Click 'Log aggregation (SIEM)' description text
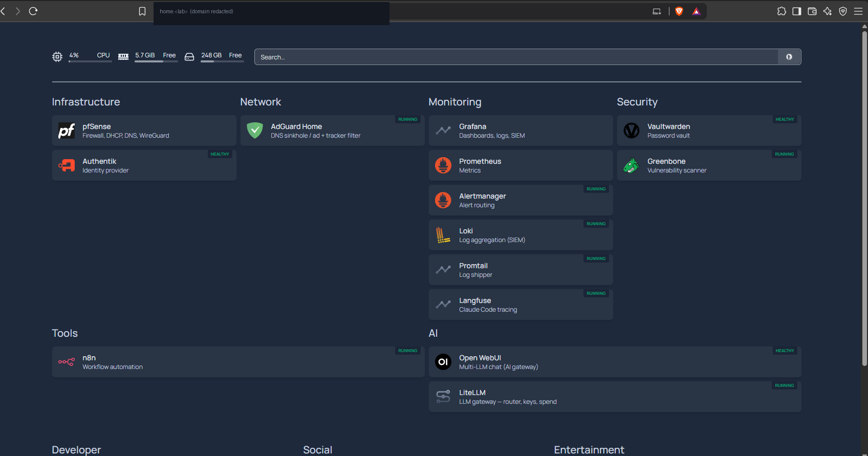Image resolution: width=868 pixels, height=456 pixels. tap(492, 240)
